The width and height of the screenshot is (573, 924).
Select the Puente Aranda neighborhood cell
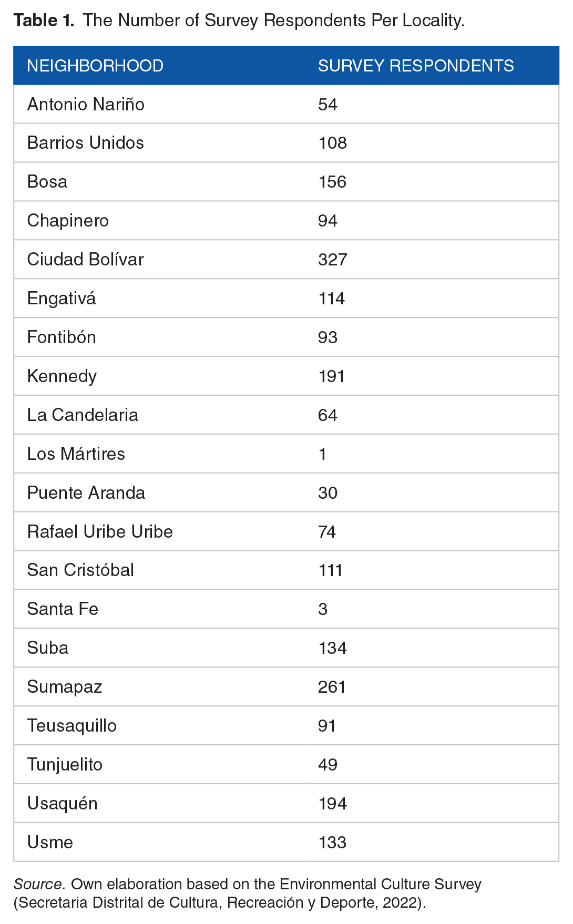pyautogui.click(x=86, y=493)
